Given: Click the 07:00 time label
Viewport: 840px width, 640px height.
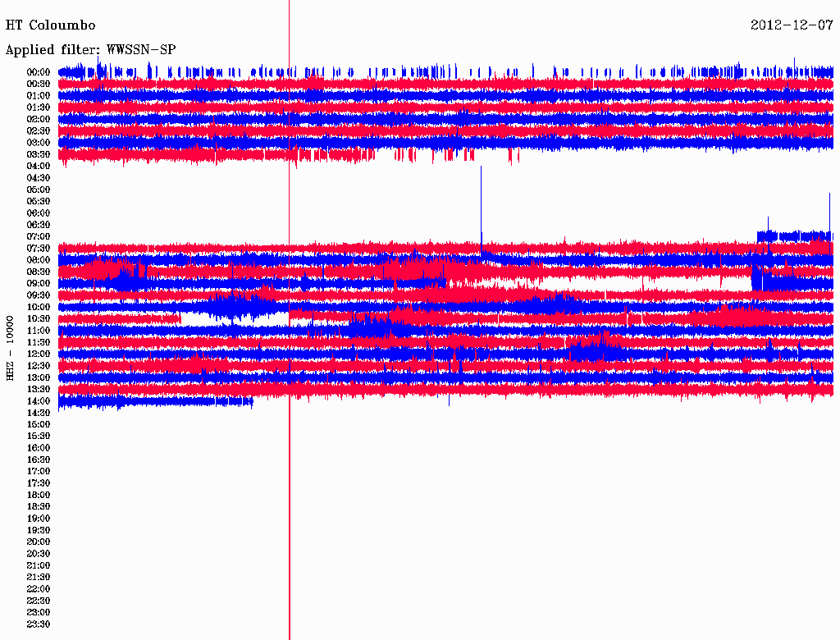Looking at the screenshot, I should 39,236.
